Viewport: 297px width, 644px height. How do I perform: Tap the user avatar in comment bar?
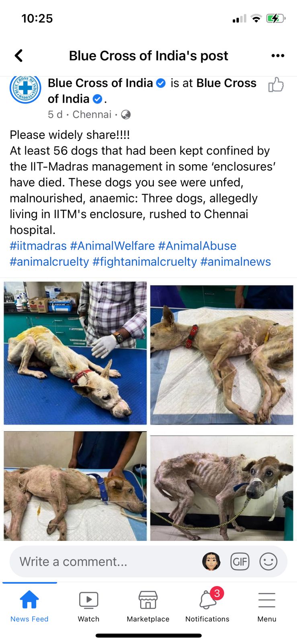211,561
